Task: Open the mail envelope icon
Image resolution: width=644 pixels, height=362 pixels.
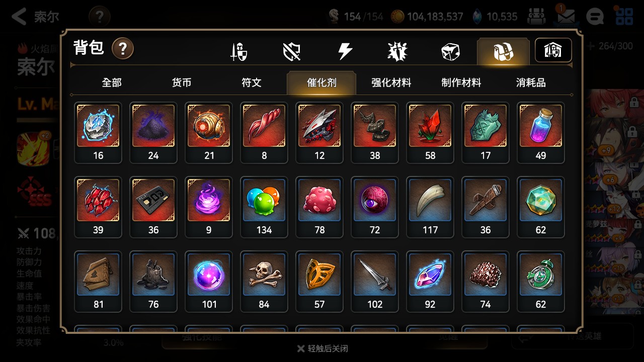Action: (566, 17)
